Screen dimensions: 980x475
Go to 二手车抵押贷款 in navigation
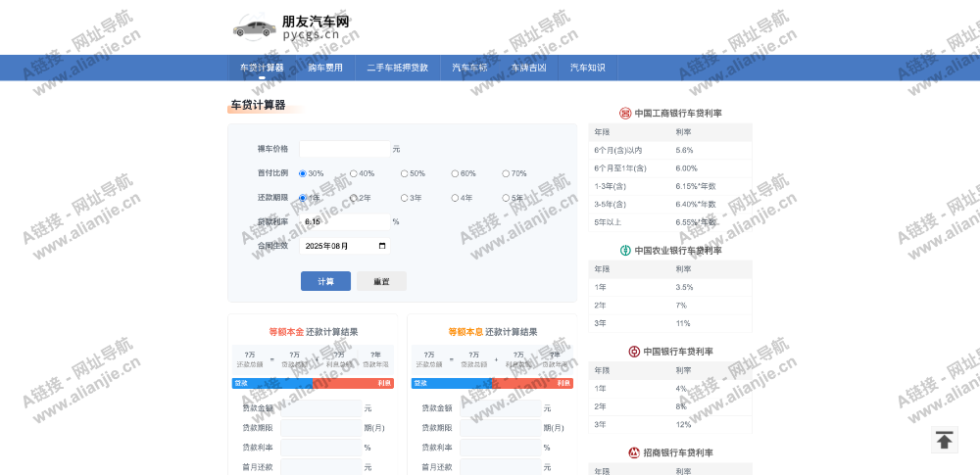click(397, 68)
